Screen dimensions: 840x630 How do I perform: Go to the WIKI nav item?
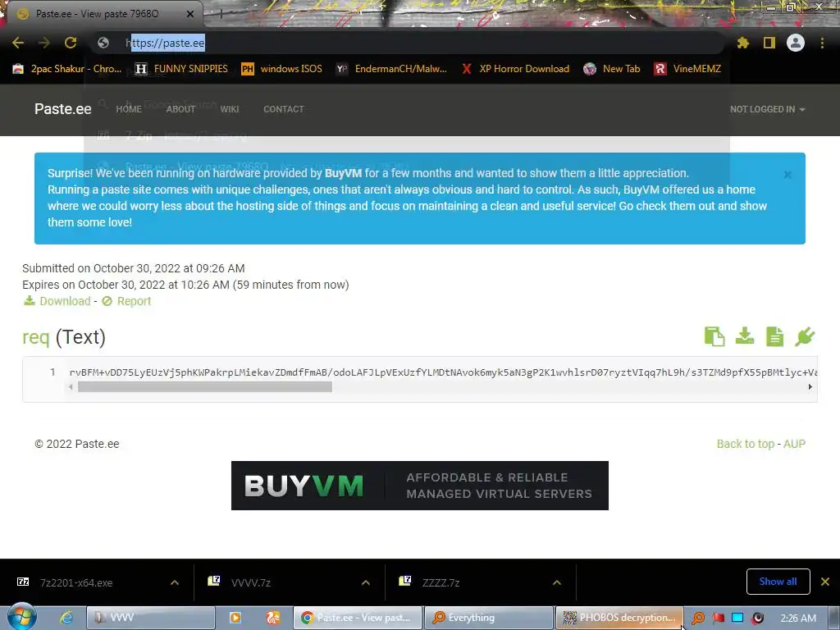pyautogui.click(x=230, y=109)
